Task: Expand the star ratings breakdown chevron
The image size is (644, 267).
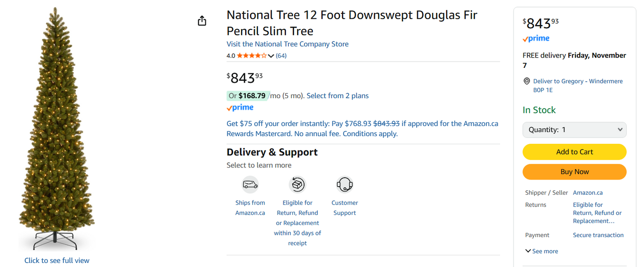Action: point(271,55)
